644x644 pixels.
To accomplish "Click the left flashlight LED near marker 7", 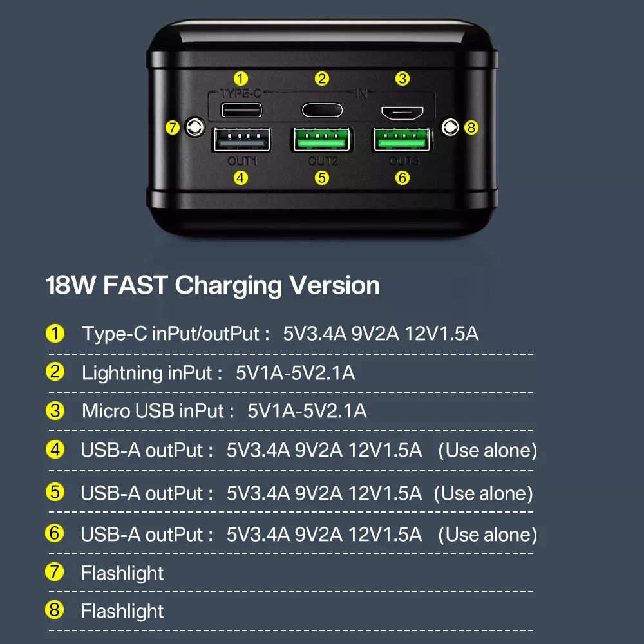I will [194, 127].
